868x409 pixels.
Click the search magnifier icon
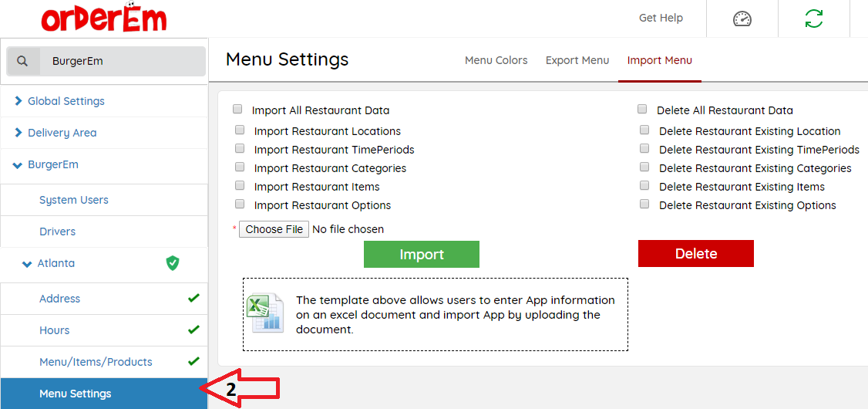click(23, 61)
